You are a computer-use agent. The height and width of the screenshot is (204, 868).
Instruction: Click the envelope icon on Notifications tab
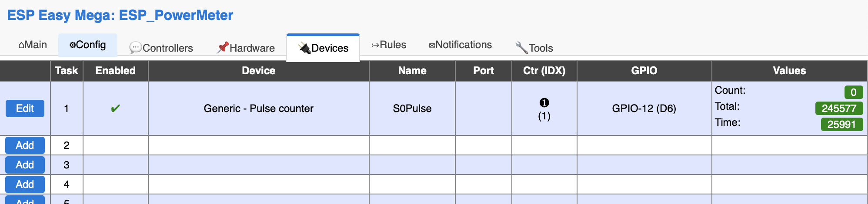coord(432,46)
